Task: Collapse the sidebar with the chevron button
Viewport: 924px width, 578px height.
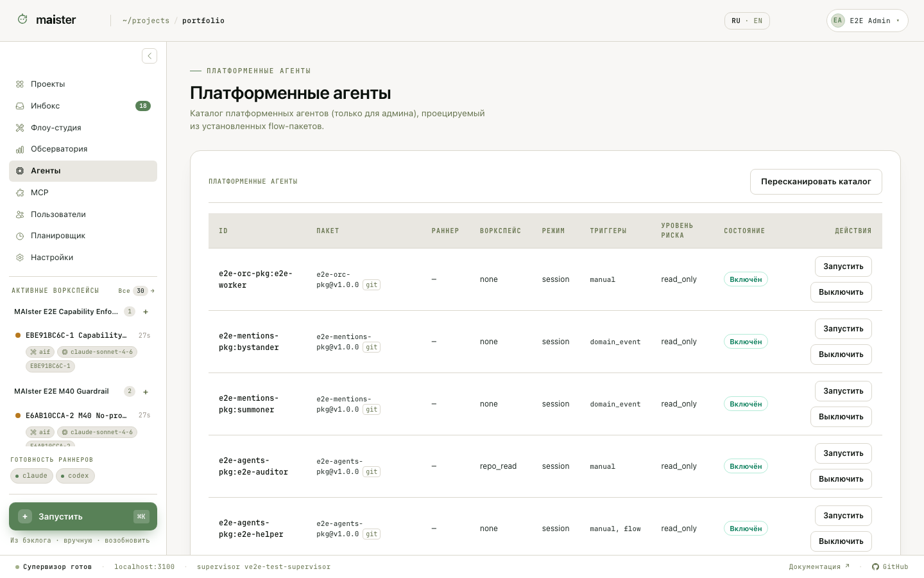Action: pos(150,56)
